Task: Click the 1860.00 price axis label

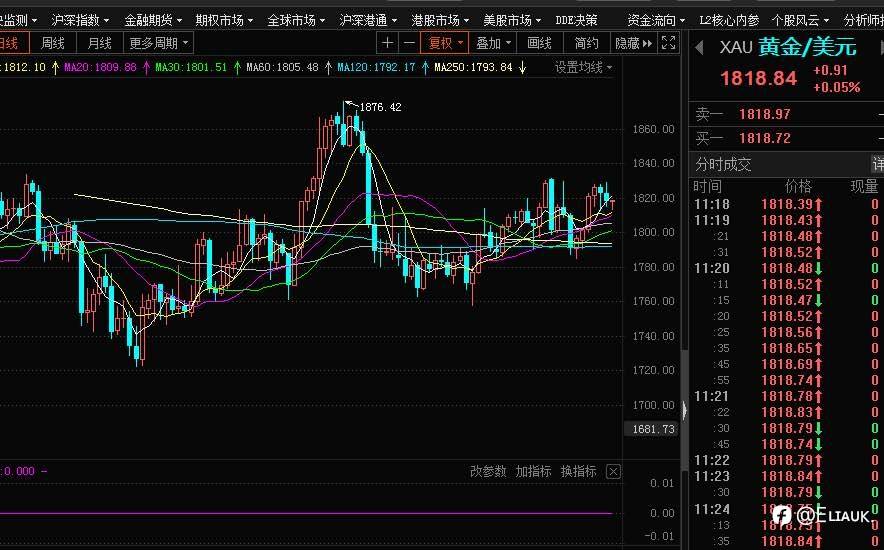Action: pos(653,129)
